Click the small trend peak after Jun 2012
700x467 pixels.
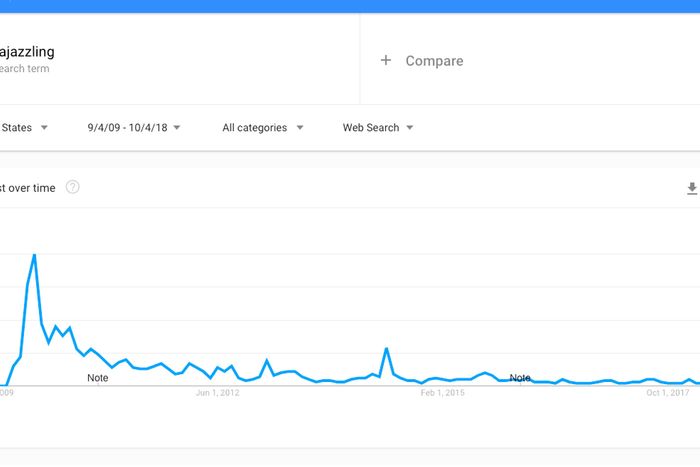[267, 360]
